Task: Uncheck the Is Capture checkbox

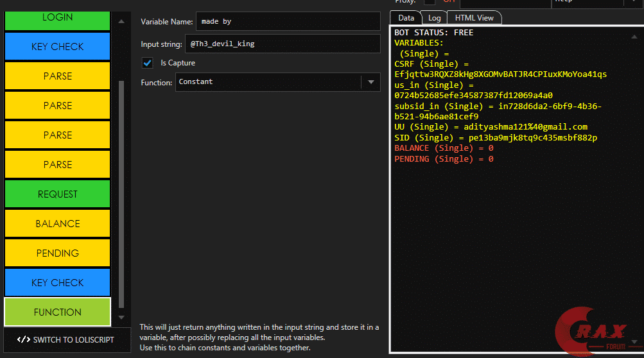Action: tap(148, 63)
